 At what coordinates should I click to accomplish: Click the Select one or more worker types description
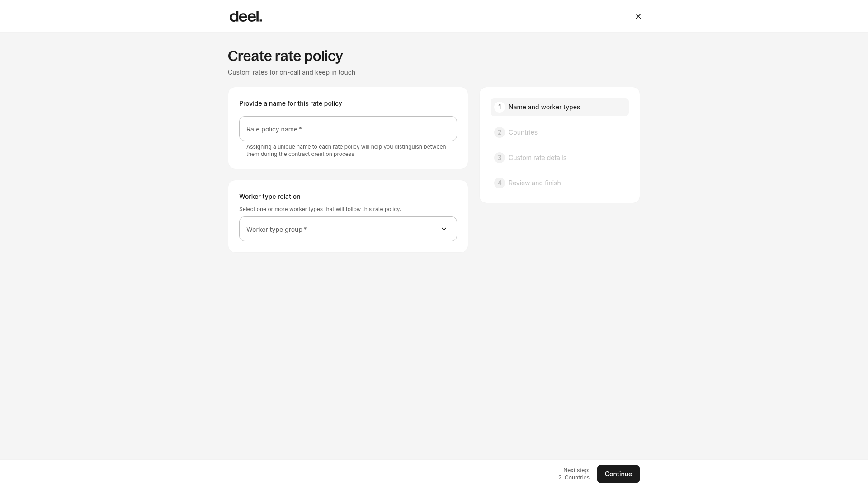320,209
